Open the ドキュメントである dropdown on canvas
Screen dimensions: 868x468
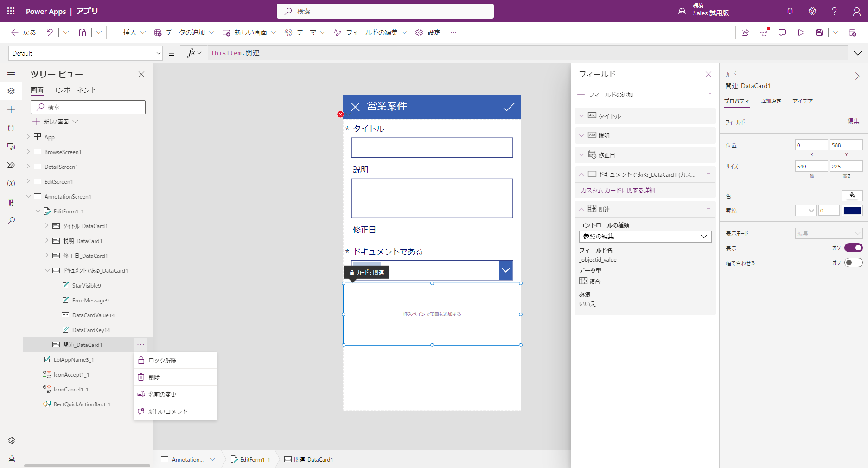pyautogui.click(x=506, y=270)
